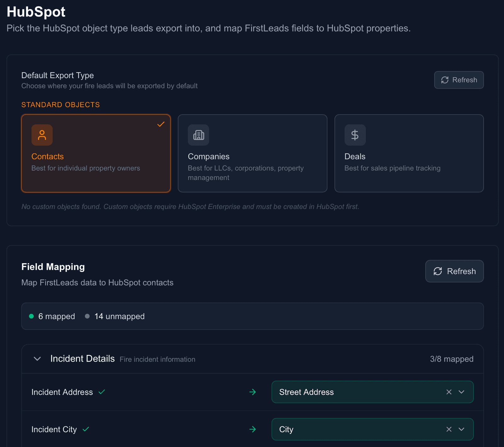Click the 'Field Mapping' heading
This screenshot has height=447, width=504.
[x=53, y=267]
